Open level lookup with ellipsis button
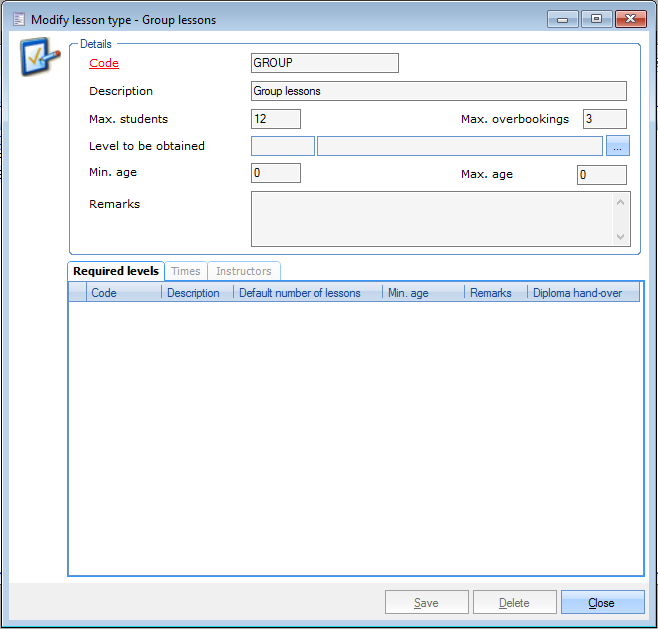Viewport: 658px width, 629px height. (x=618, y=146)
